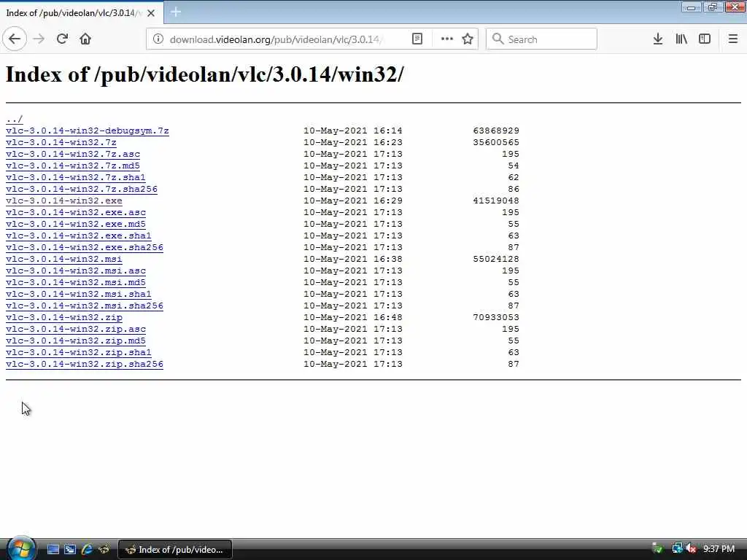Open vlc-3.0.14-win32.zip.sha256 link
The width and height of the screenshot is (747, 560).
(x=85, y=364)
